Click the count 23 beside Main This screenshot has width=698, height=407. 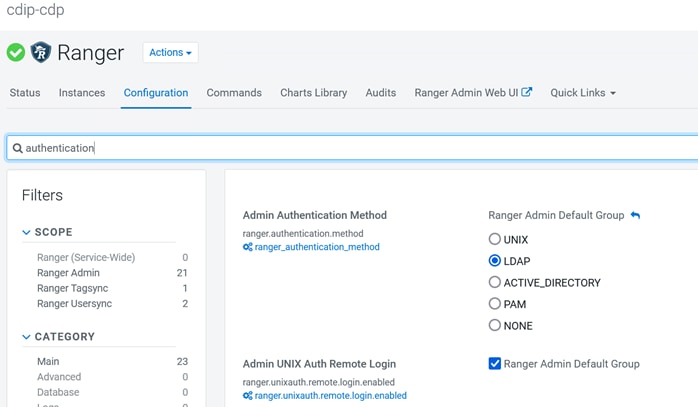(x=182, y=361)
